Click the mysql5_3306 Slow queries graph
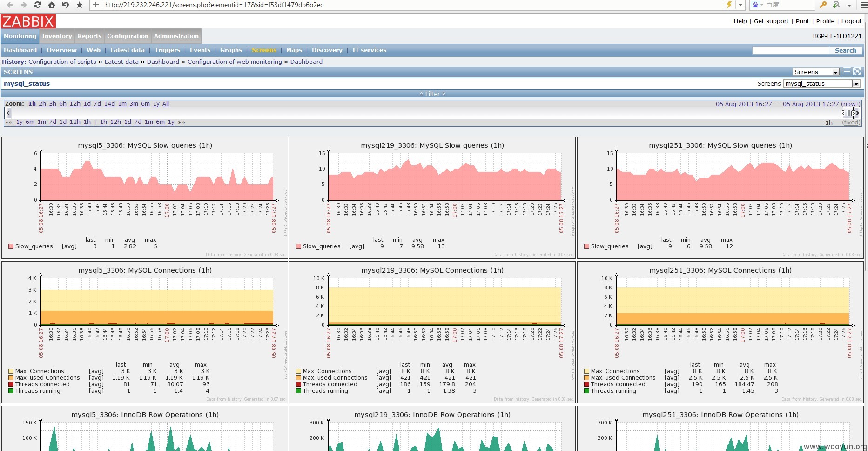The image size is (868, 451). pos(145,198)
